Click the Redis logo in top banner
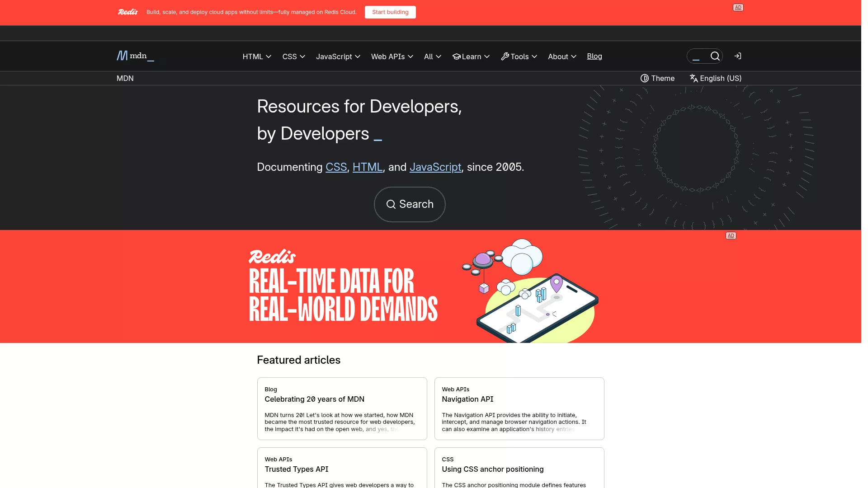This screenshot has height=488, width=868. pyautogui.click(x=128, y=12)
